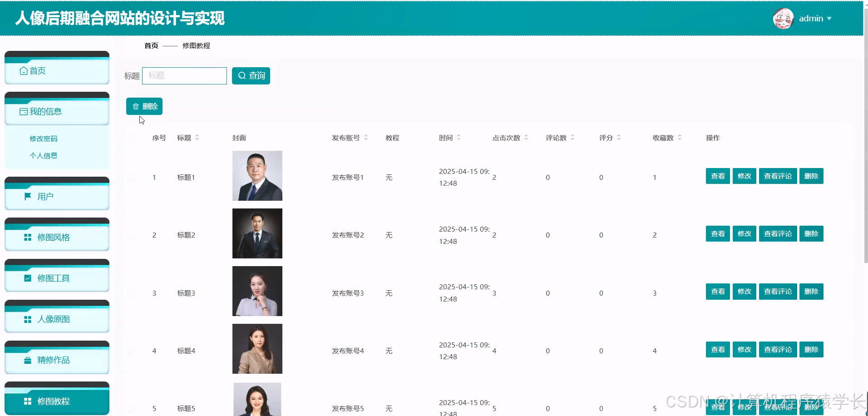868x416 pixels.
Task: Sort table by 时间 column arrows
Action: (x=458, y=138)
